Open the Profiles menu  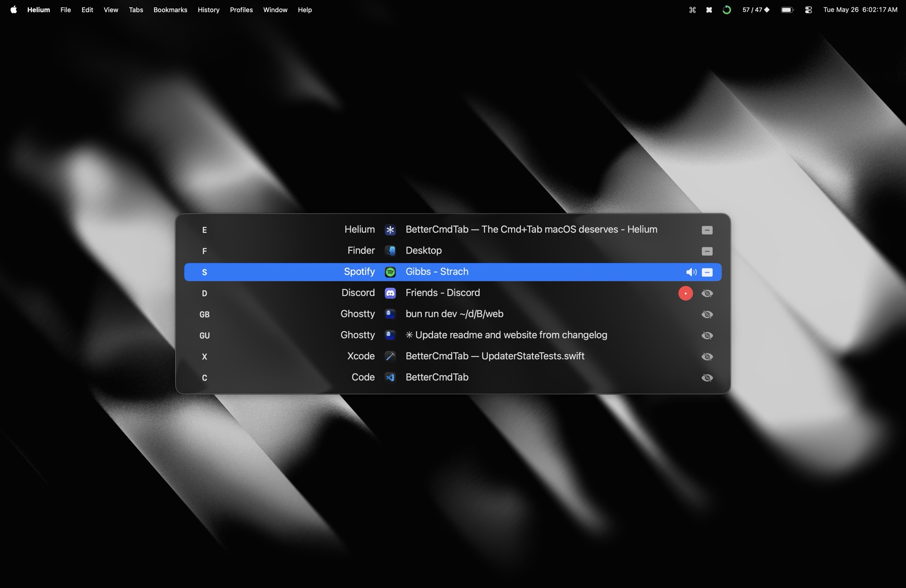(x=241, y=10)
